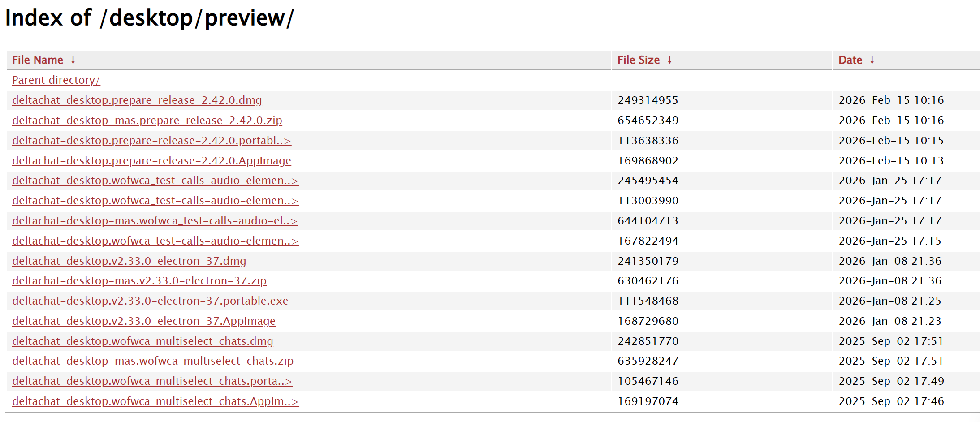This screenshot has height=422, width=980.
Task: Open the prepare-release-2.42.0.AppImage link
Action: (x=151, y=161)
